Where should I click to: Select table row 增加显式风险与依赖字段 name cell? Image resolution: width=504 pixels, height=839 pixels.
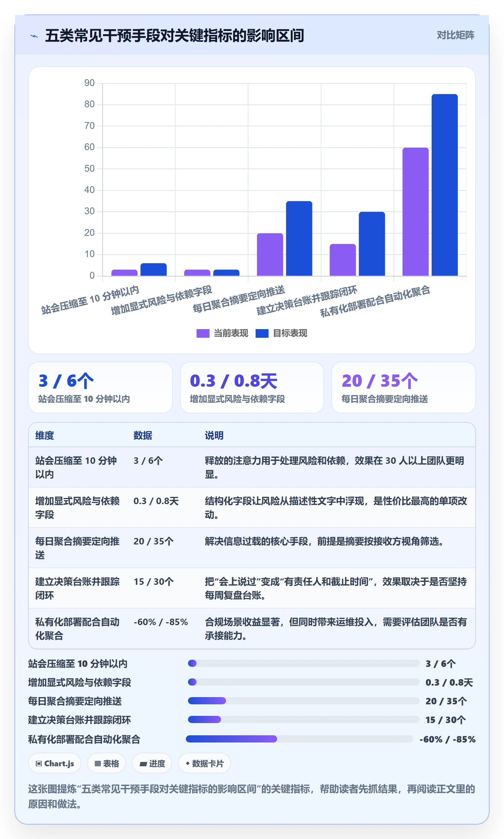(77, 508)
